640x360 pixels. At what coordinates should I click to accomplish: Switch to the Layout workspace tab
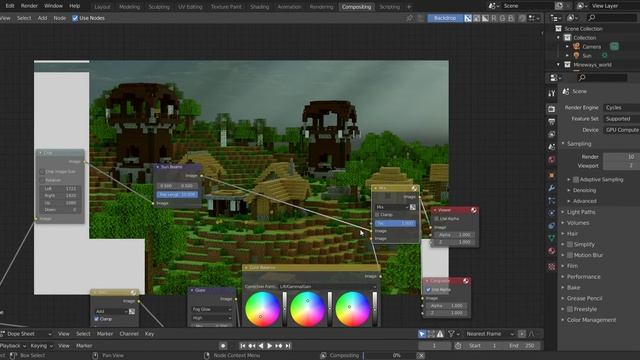tap(102, 7)
